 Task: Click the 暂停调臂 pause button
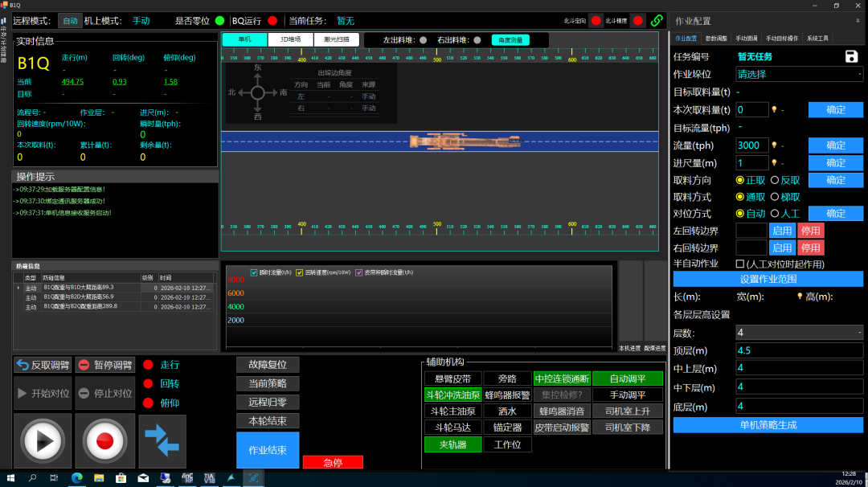(105, 365)
